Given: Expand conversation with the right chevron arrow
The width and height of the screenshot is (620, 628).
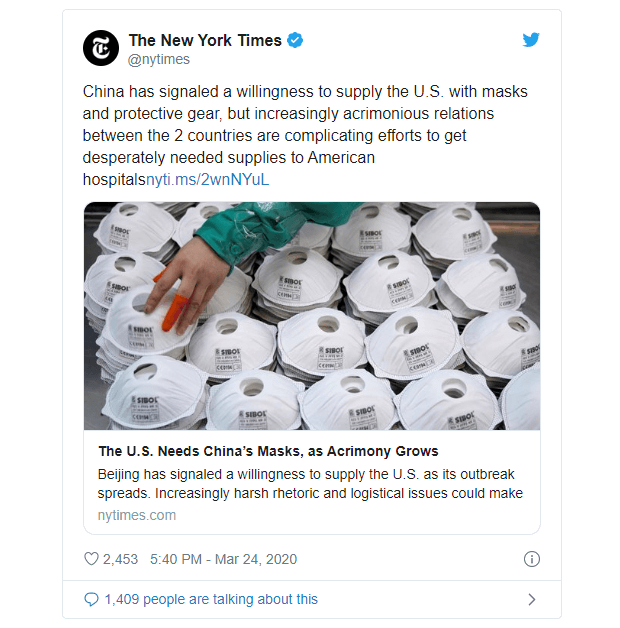Looking at the screenshot, I should click(x=531, y=600).
